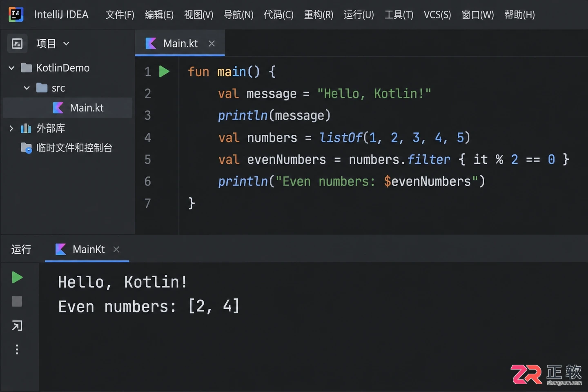Open the 文件(F) menu
The width and height of the screenshot is (588, 392).
click(x=120, y=15)
